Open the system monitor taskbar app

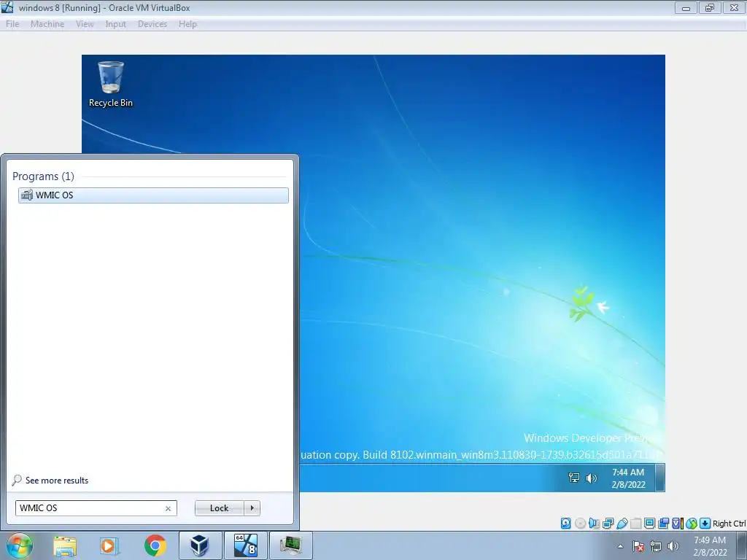(290, 545)
